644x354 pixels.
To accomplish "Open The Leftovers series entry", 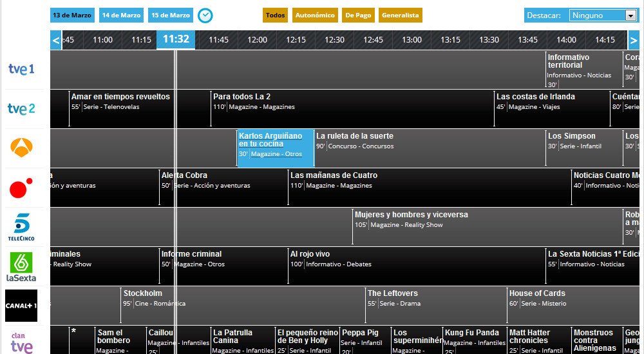I will [393, 293].
